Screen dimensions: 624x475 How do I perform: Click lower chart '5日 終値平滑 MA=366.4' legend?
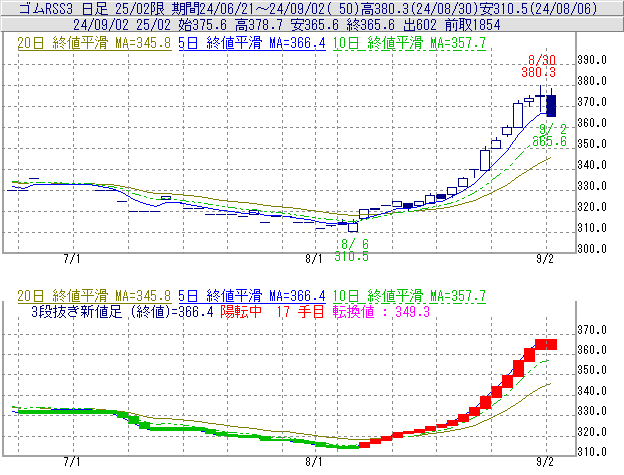tap(252, 296)
